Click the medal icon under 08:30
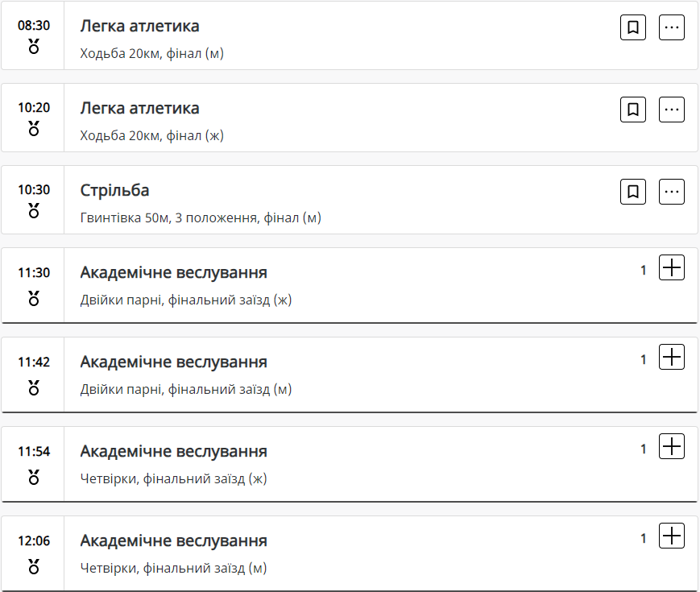 tap(34, 46)
